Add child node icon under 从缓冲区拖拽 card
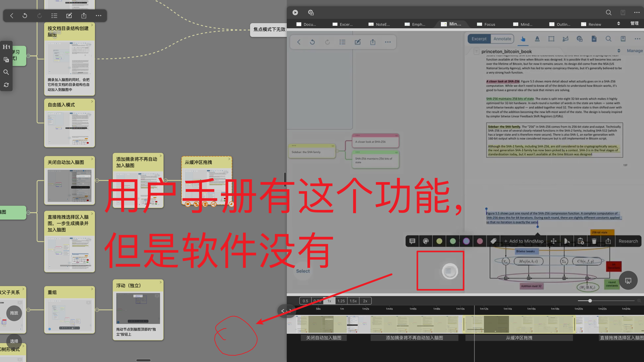Screen dimensions: 644x362 (196, 204)
